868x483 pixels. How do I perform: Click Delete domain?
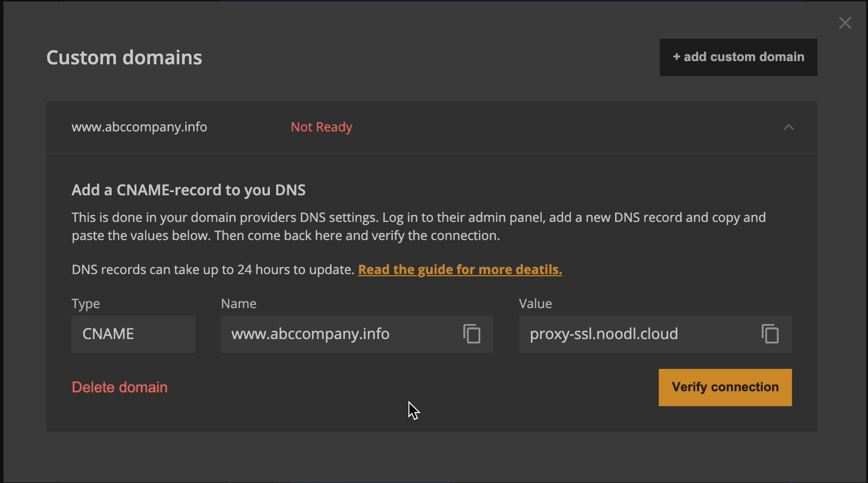(119, 387)
